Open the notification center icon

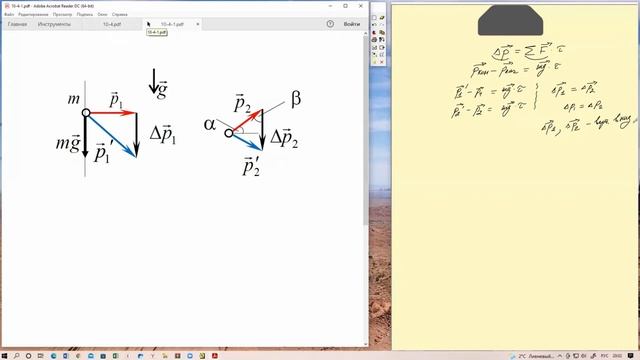coord(631,356)
